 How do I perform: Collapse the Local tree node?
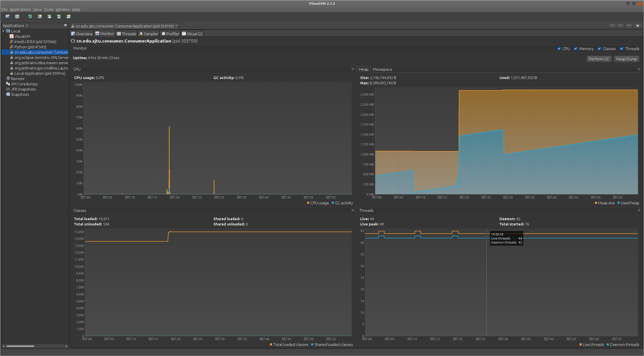[3, 31]
